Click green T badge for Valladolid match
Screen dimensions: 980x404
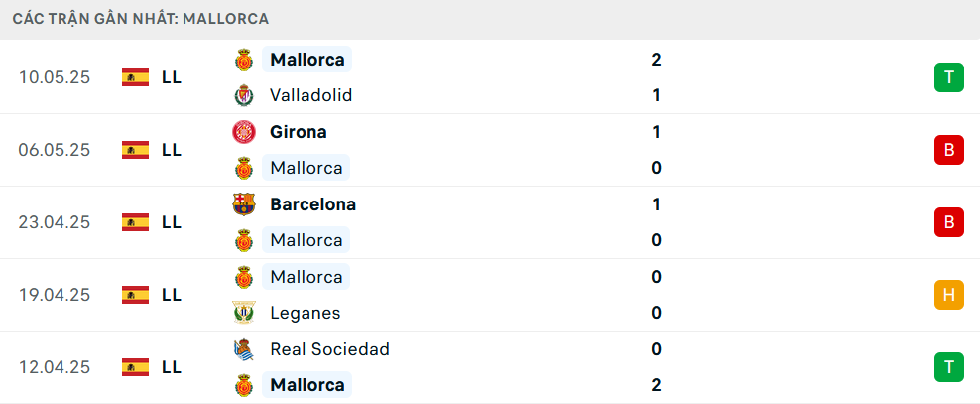tap(949, 77)
